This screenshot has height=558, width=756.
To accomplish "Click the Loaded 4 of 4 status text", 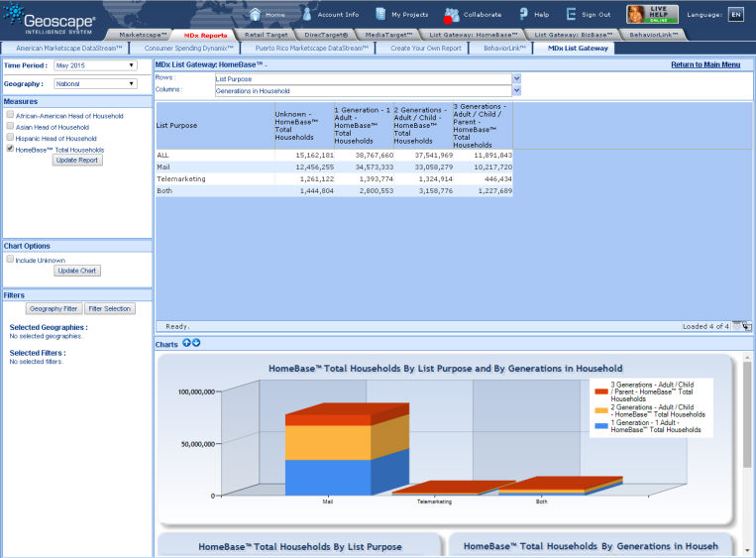I will 705,326.
